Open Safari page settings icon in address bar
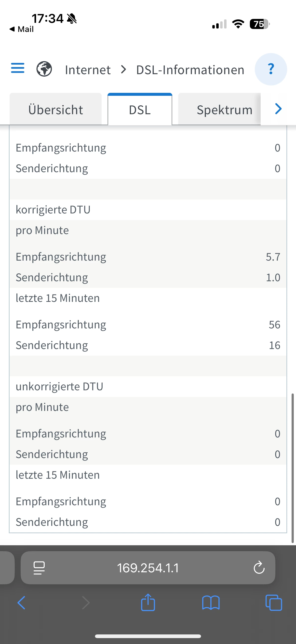Viewport: 296px width, 644px height. pos(39,568)
